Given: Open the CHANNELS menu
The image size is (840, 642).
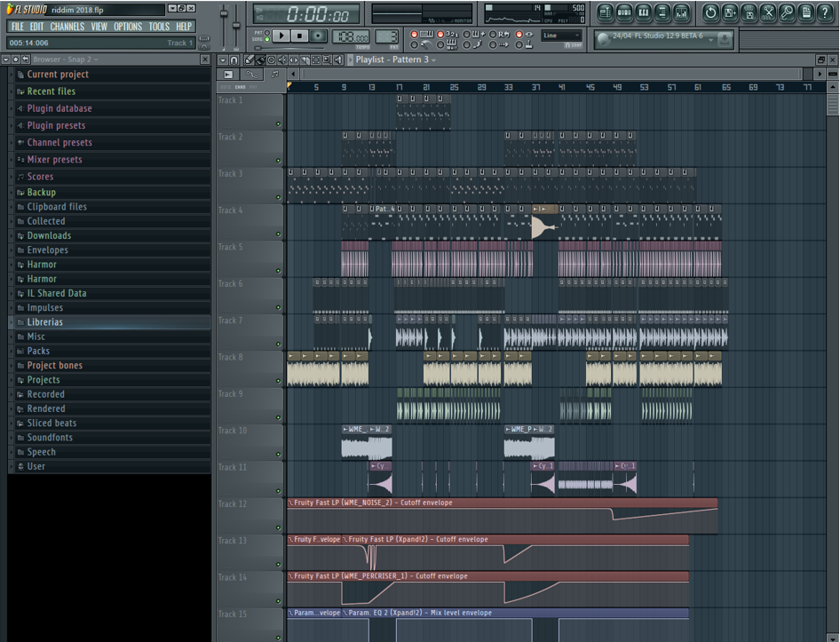Looking at the screenshot, I should point(67,27).
